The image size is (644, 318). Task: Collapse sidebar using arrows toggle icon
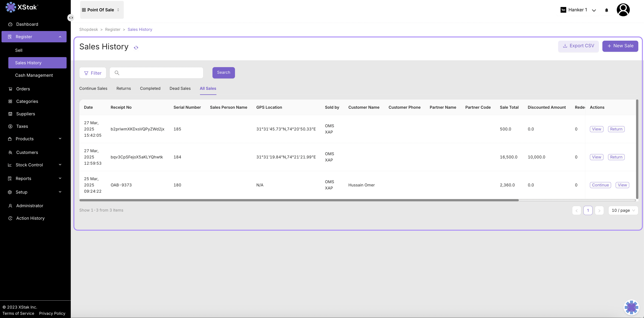coord(71,18)
